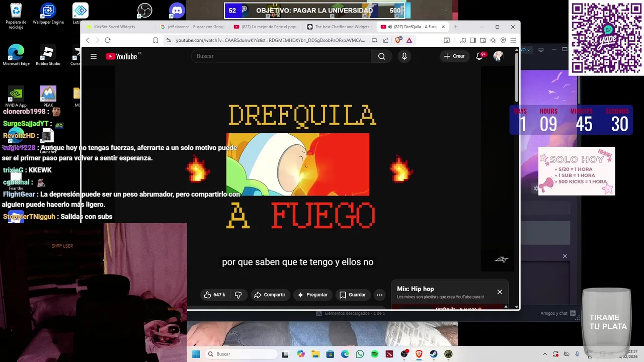
Task: Open Steam from the taskbar
Action: (434, 354)
